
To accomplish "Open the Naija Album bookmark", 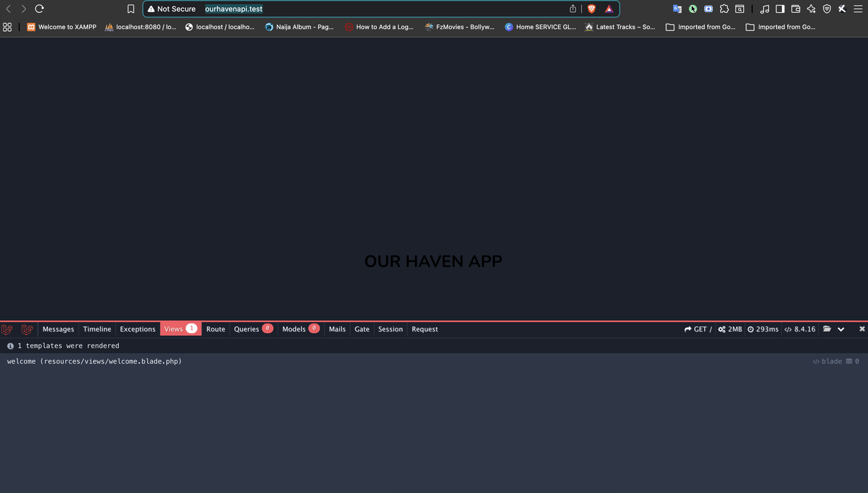I will coord(299,27).
